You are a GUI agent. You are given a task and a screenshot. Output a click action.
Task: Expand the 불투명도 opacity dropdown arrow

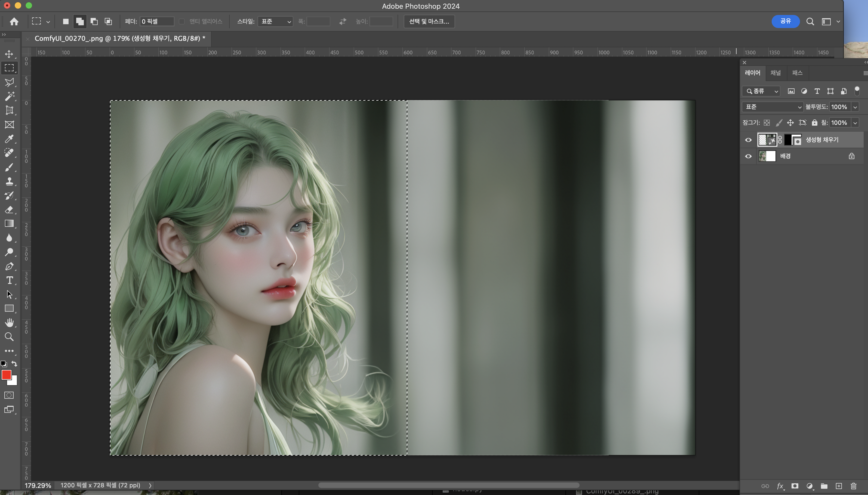tap(855, 107)
